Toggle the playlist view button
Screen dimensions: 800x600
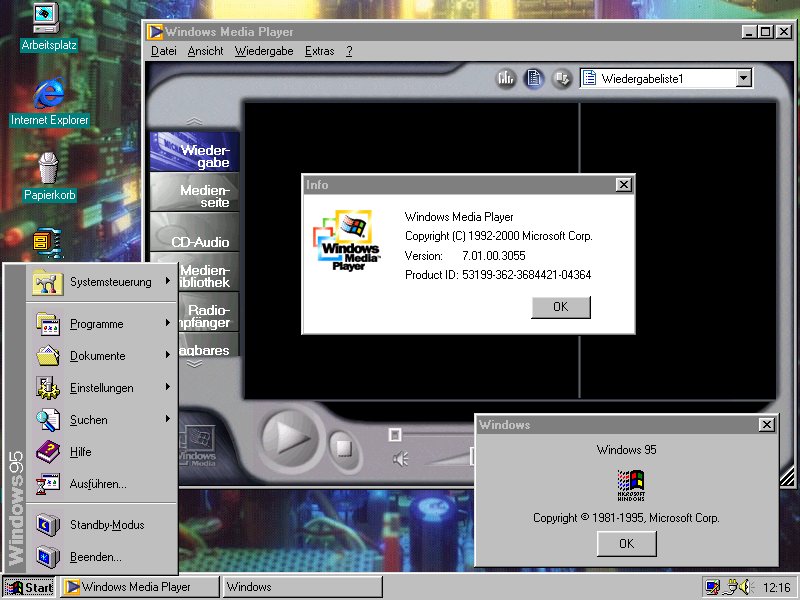534,78
